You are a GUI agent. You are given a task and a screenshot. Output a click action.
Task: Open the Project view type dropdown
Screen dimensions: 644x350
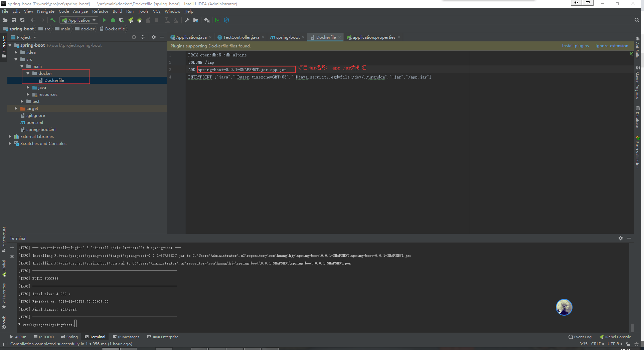pos(24,37)
